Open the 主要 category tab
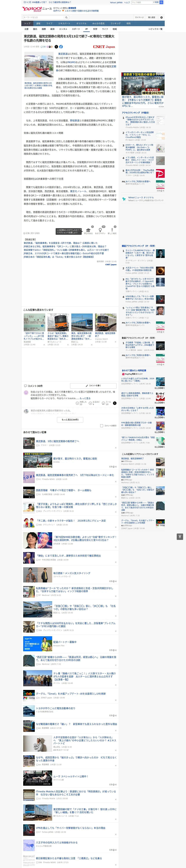 pos(26,29)
